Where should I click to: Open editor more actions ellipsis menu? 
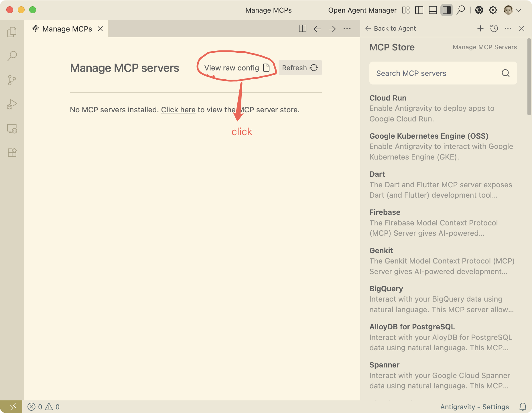pos(347,29)
